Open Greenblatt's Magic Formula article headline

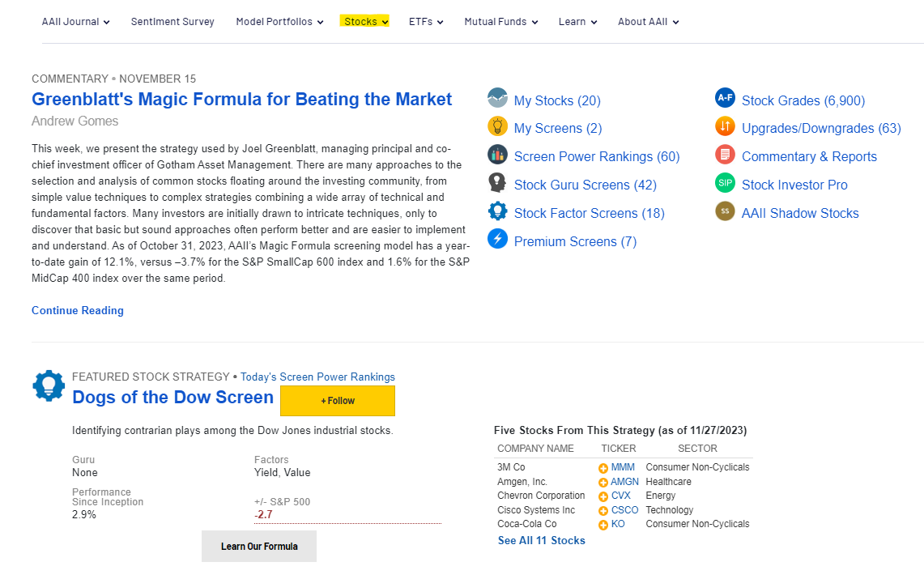click(241, 99)
